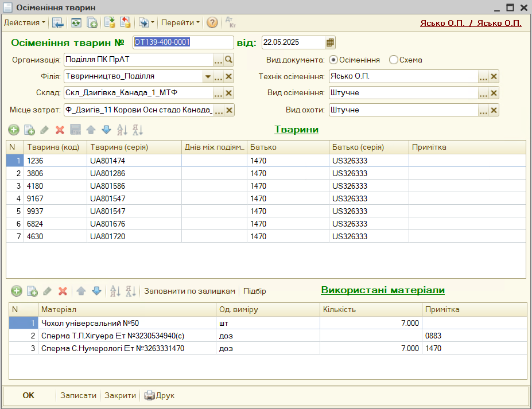
Task: Open the Действия dropdown menu
Action: [25, 23]
